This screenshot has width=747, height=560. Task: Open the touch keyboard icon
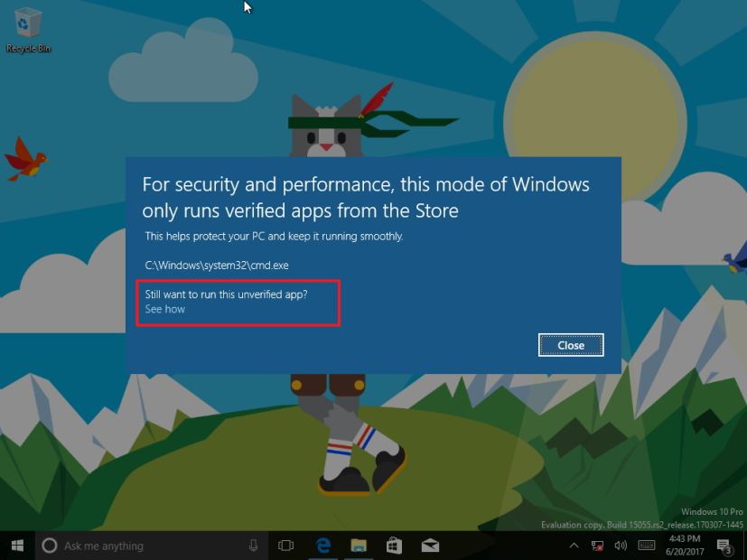[x=647, y=546]
